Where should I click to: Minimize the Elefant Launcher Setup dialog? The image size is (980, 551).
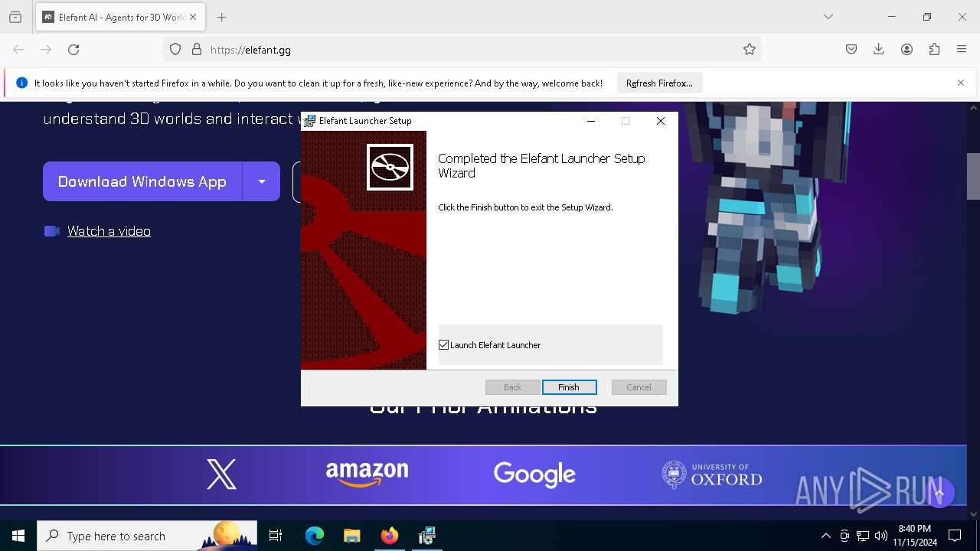591,121
